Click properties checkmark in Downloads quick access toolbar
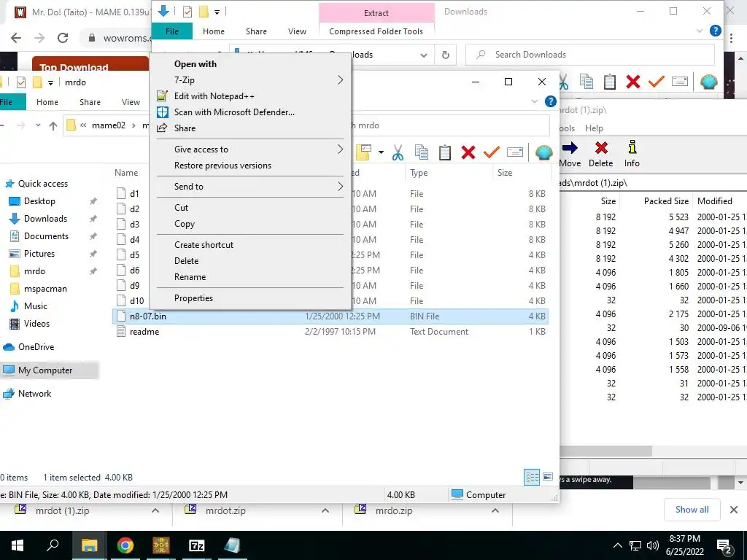This screenshot has width=747, height=560. [x=187, y=12]
